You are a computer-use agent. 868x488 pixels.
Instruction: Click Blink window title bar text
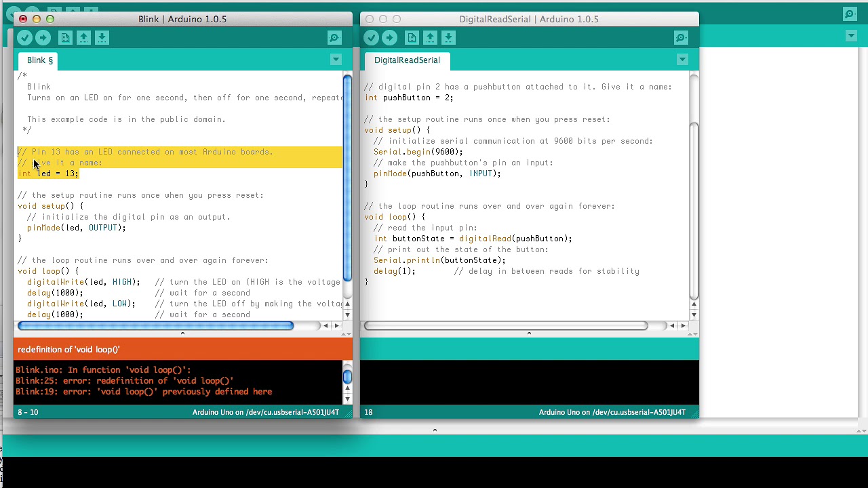[182, 19]
